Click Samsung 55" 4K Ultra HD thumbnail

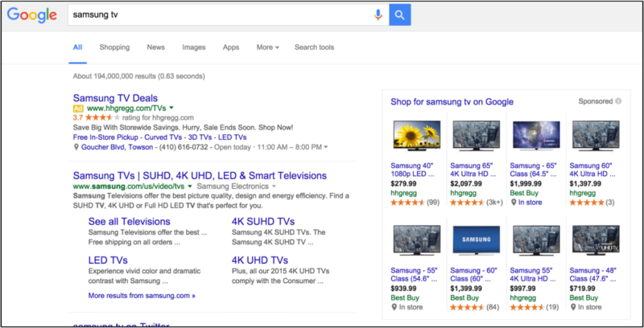pos(536,240)
